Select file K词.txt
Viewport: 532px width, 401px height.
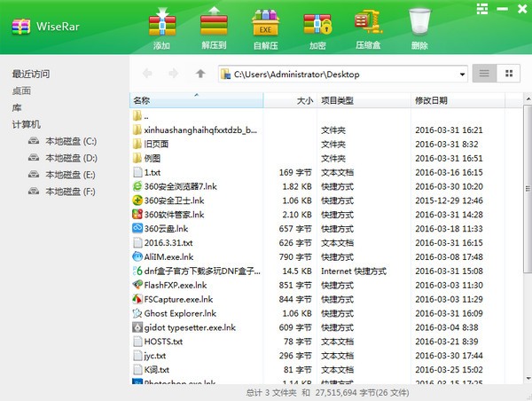[x=325, y=370]
